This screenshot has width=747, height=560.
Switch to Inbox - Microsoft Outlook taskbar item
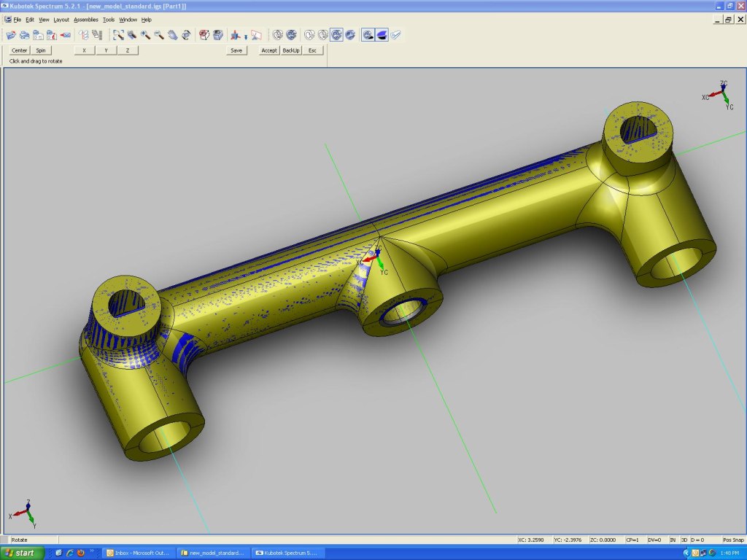click(140, 553)
